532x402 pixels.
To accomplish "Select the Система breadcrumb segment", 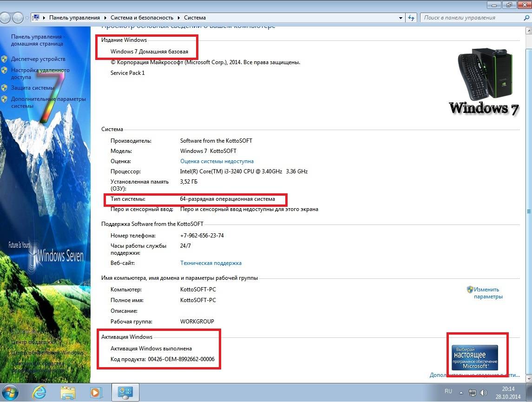I will (195, 18).
